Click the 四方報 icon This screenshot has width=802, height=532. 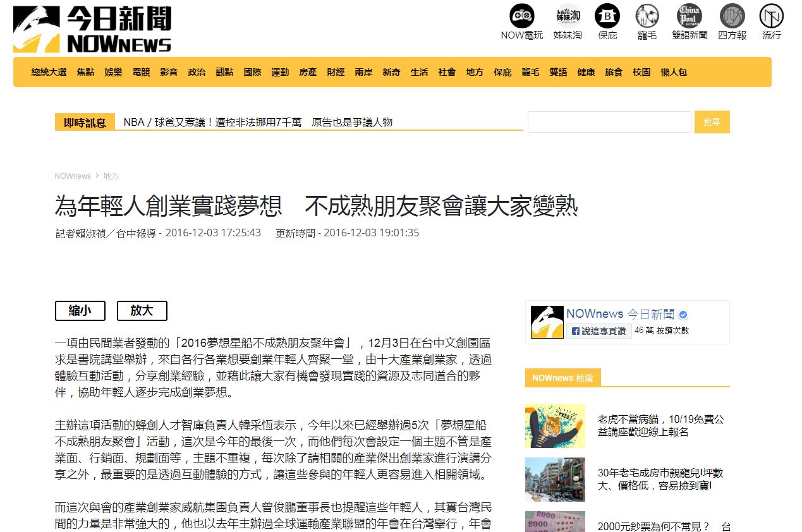tap(732, 16)
